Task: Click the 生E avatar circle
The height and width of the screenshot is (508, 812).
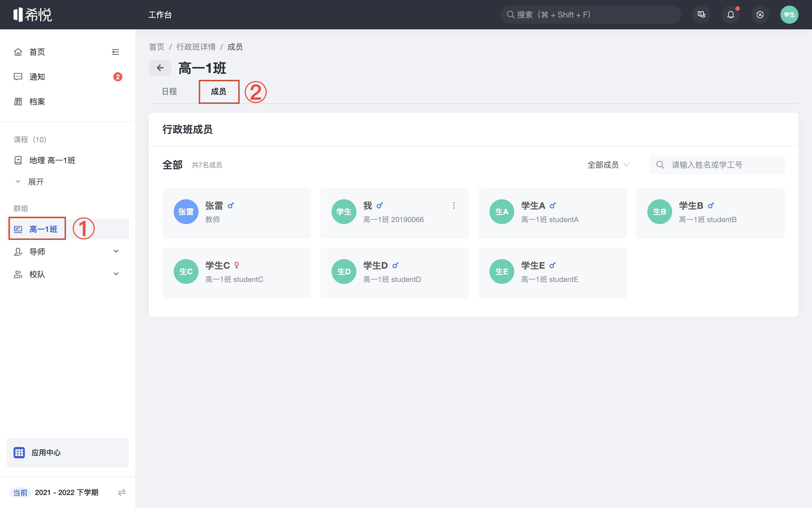Action: 502,271
